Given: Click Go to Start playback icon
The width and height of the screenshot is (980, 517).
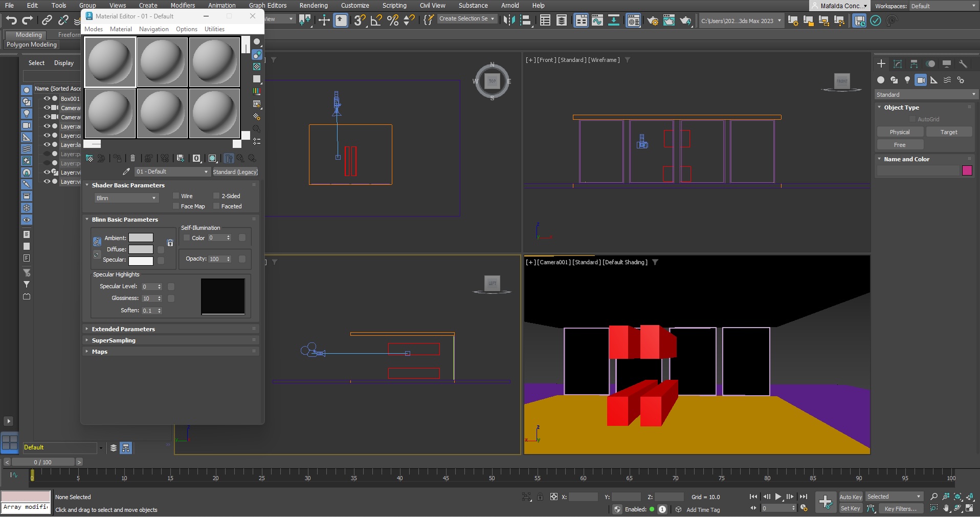Looking at the screenshot, I should click(x=753, y=497).
